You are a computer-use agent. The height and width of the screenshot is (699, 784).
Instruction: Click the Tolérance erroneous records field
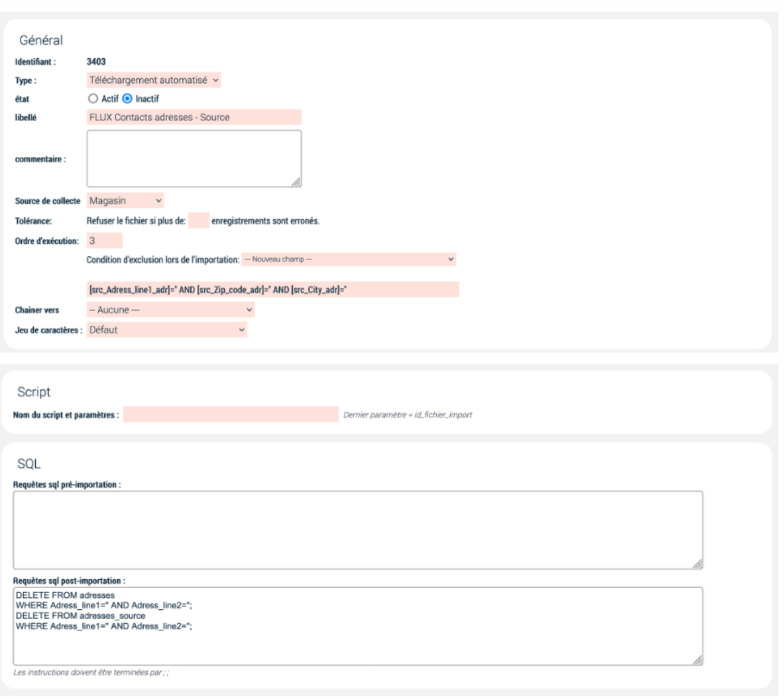coord(199,220)
